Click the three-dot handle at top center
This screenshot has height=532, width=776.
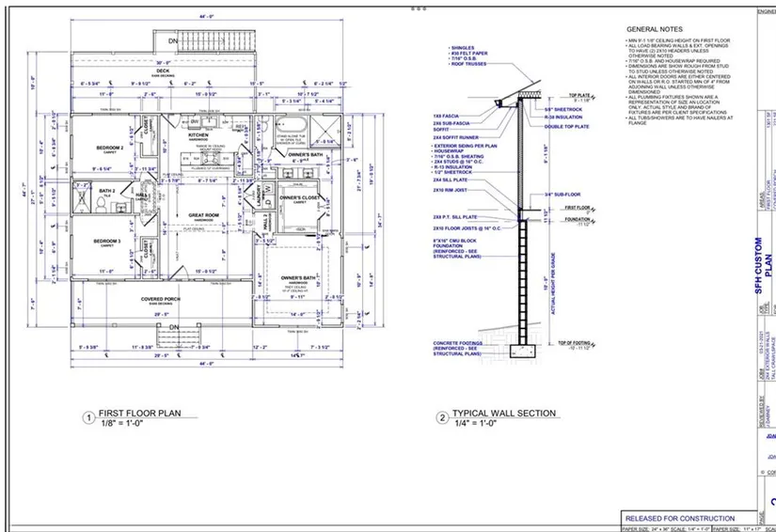(x=418, y=8)
